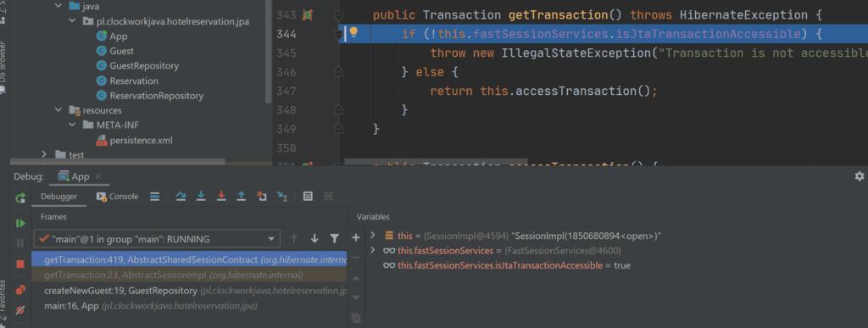Image resolution: width=868 pixels, height=328 pixels.
Task: Click the light bulb intention icon
Action: click(353, 33)
